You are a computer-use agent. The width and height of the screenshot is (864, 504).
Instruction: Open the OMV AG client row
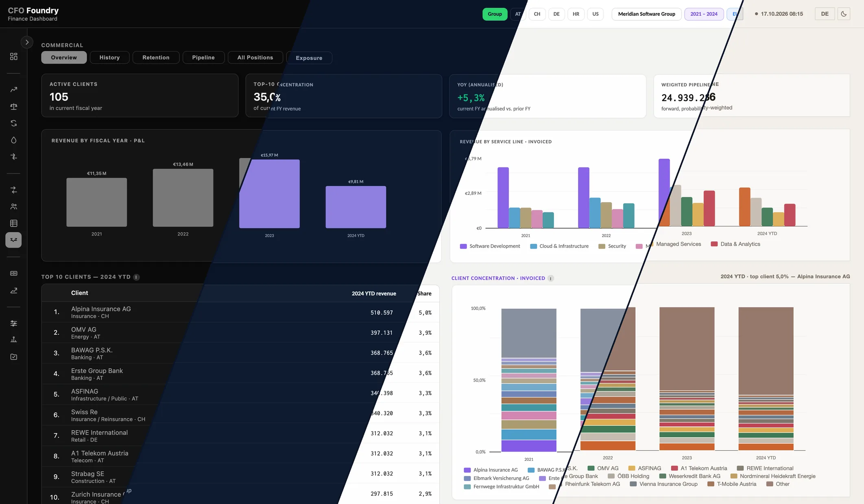[240, 333]
